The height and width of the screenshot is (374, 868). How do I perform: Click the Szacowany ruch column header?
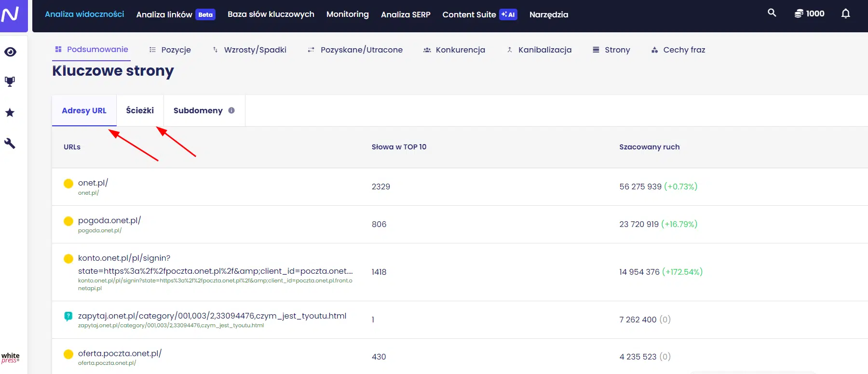(650, 147)
